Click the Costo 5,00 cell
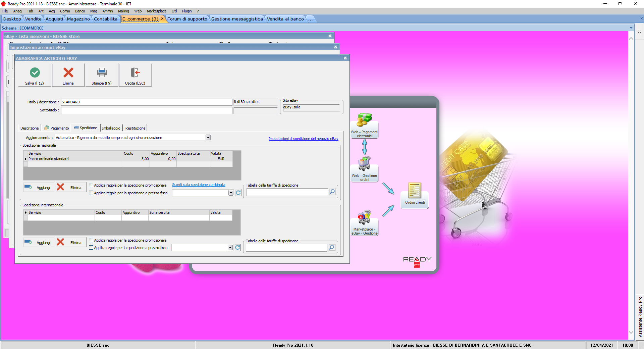This screenshot has width=644, height=349. (x=136, y=159)
